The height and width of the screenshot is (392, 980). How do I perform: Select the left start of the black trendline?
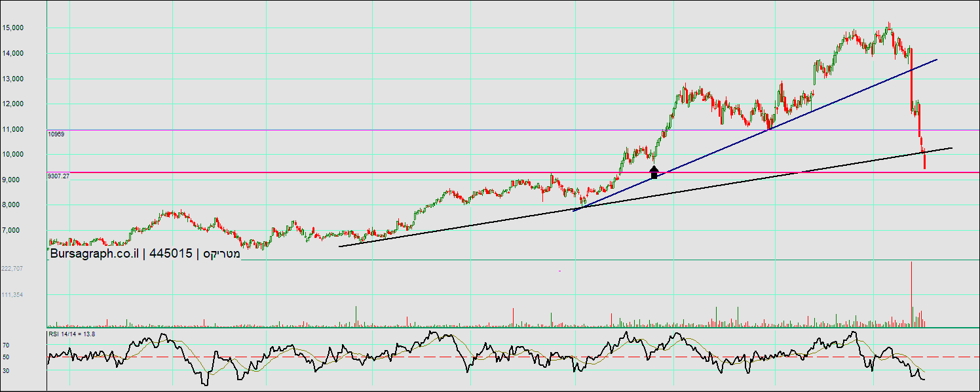click(339, 246)
